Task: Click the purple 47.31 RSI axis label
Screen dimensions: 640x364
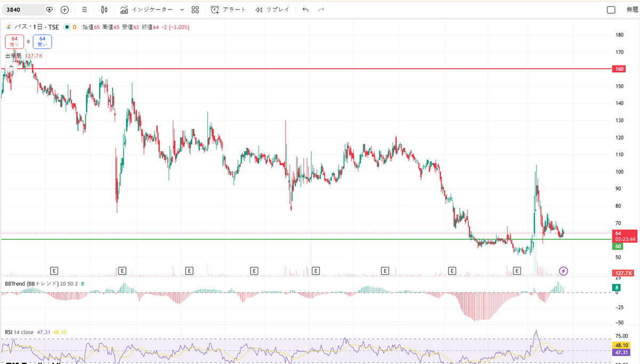Action: (622, 352)
